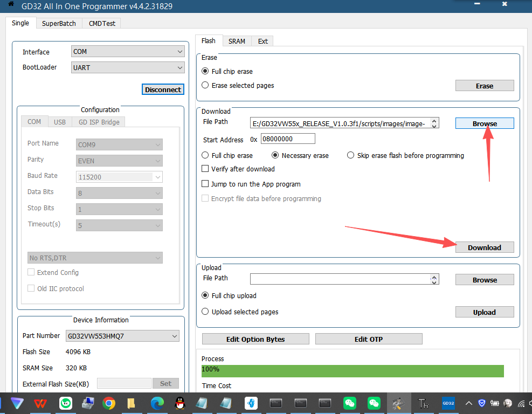The image size is (532, 414).
Task: Open File Explorer from the taskbar
Action: pyautogui.click(x=131, y=403)
